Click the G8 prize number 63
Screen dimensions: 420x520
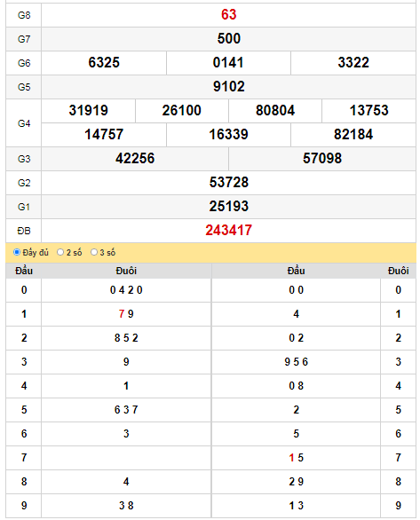tap(228, 14)
